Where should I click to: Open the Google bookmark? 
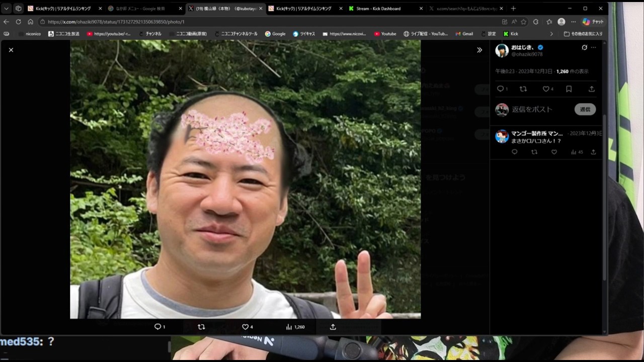tap(275, 34)
